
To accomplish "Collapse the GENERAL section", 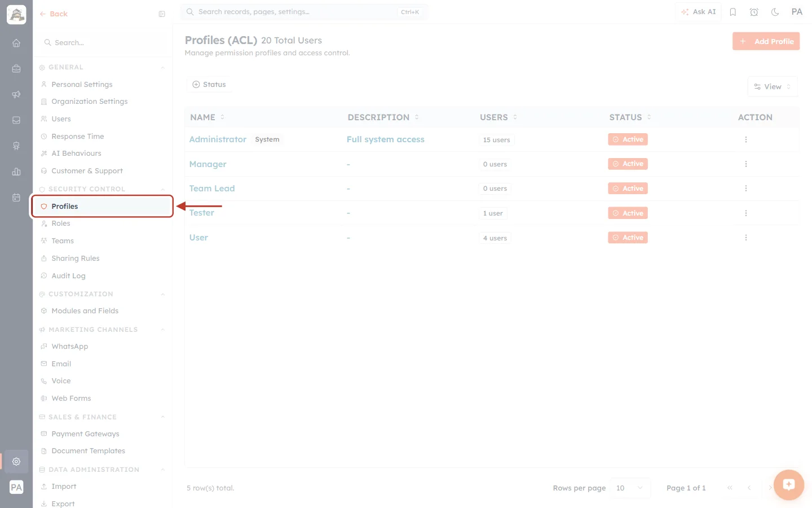I will (x=163, y=68).
